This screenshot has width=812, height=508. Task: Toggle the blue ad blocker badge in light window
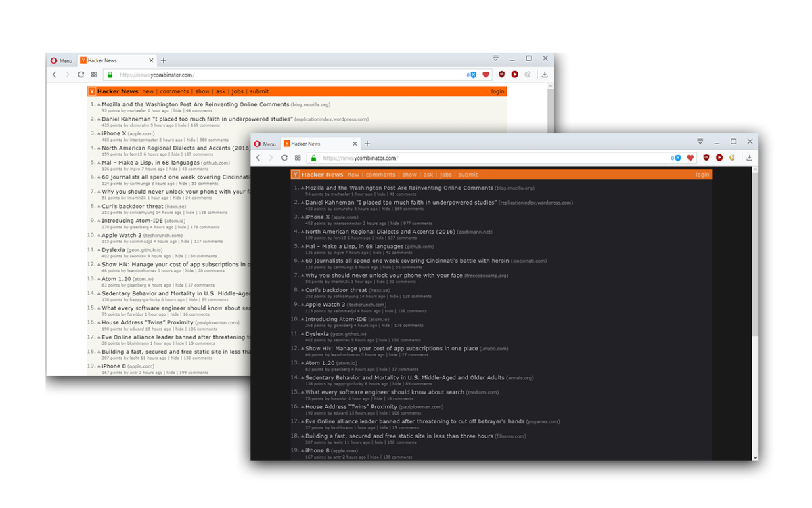click(x=473, y=75)
